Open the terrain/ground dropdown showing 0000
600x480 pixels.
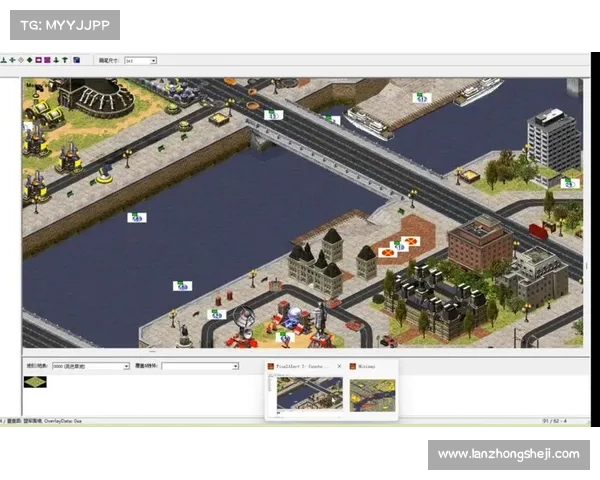point(91,366)
